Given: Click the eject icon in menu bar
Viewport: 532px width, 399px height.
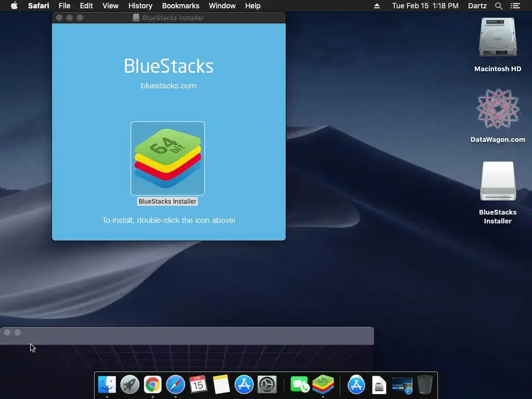Looking at the screenshot, I should pos(377,6).
